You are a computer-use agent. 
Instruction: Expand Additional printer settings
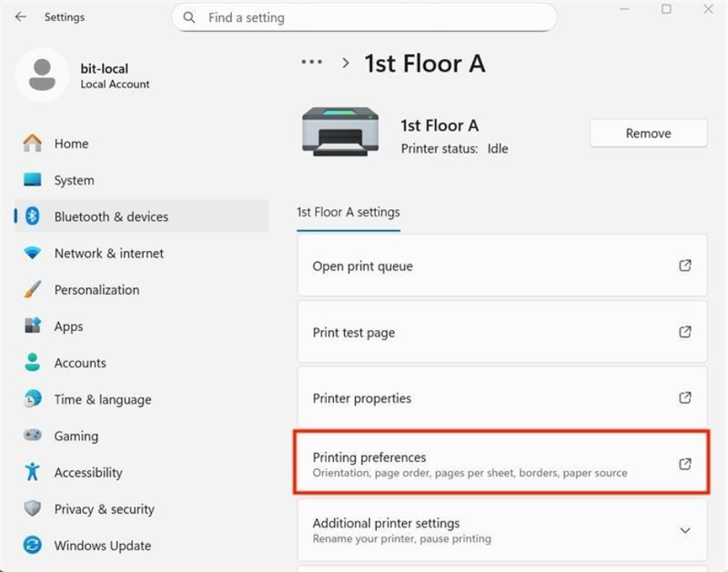click(x=502, y=530)
